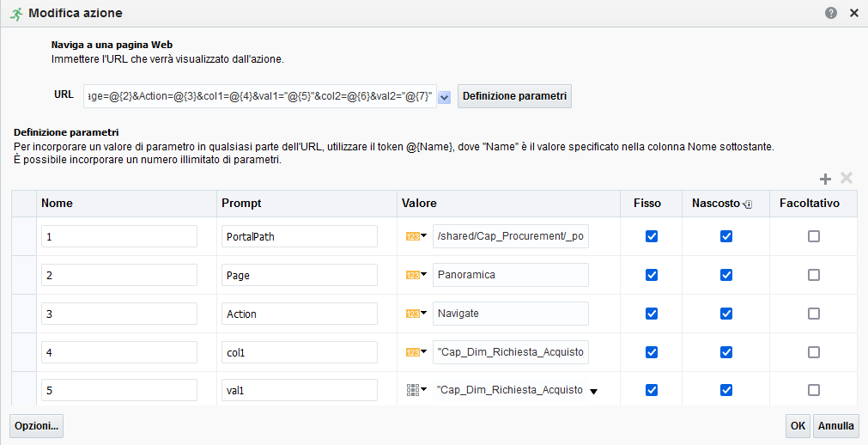Viewport: 868px width, 445px height.
Task: Open value type icon for Page row
Action: pos(416,275)
